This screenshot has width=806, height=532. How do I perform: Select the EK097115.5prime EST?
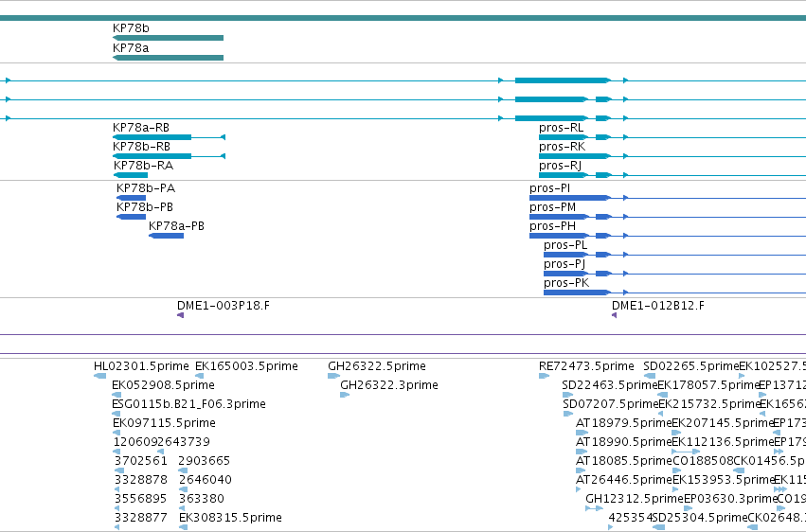tap(116, 433)
